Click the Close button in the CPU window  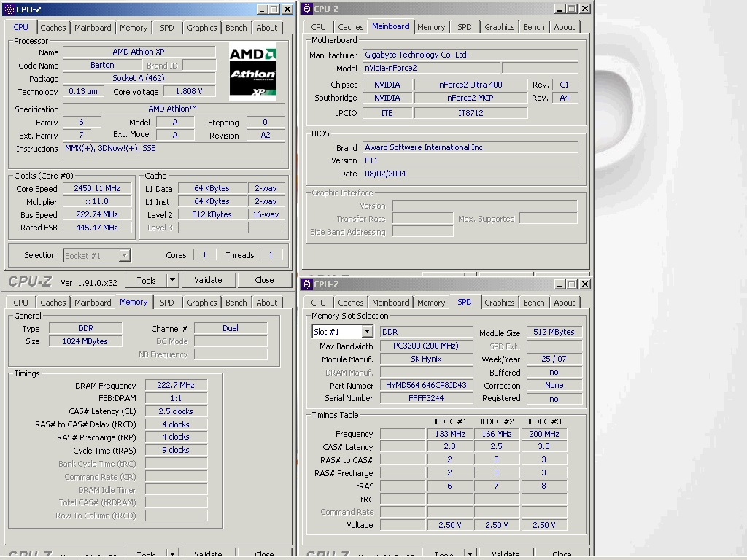(264, 280)
